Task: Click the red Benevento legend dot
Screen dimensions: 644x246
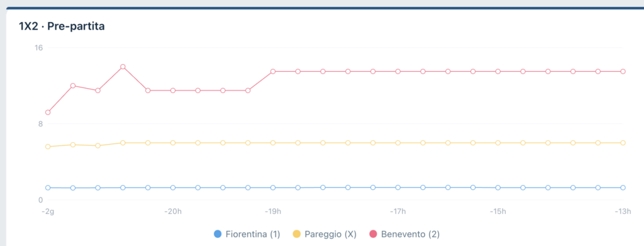Action: [x=374, y=235]
